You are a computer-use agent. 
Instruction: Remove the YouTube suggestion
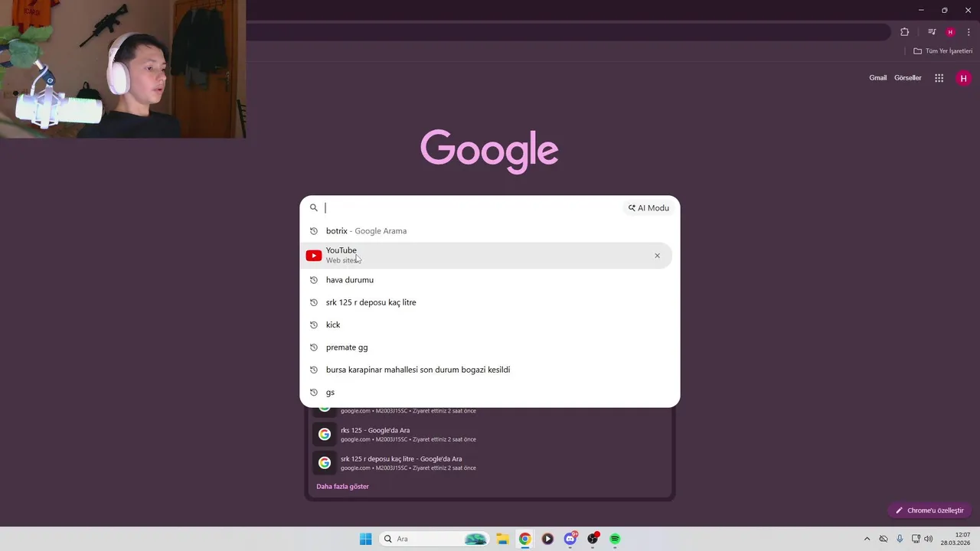657,256
